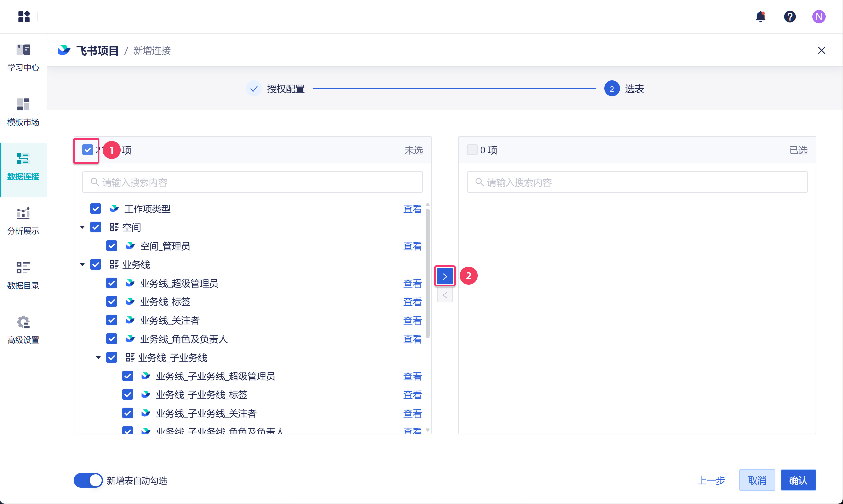Open the notifications bell
This screenshot has width=843, height=504.
(760, 16)
